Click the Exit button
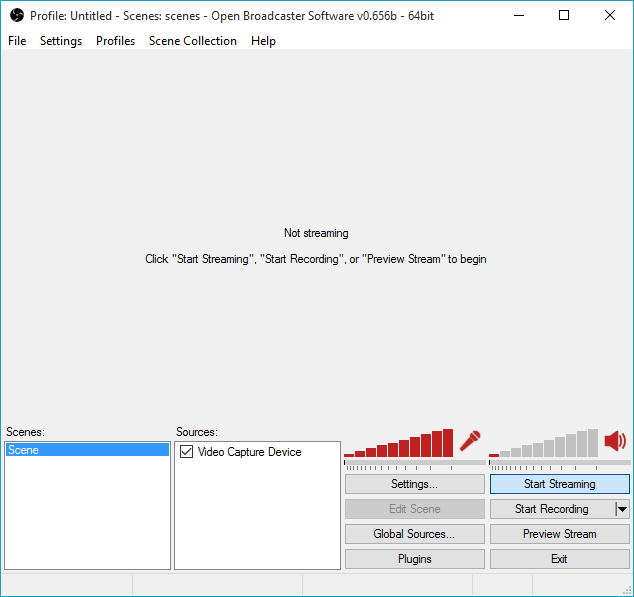 coord(559,559)
